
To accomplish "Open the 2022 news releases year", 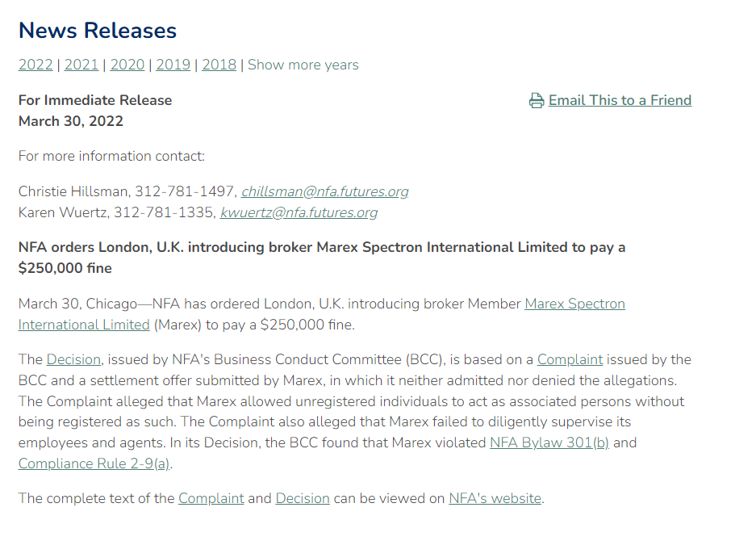I will [x=36, y=65].
